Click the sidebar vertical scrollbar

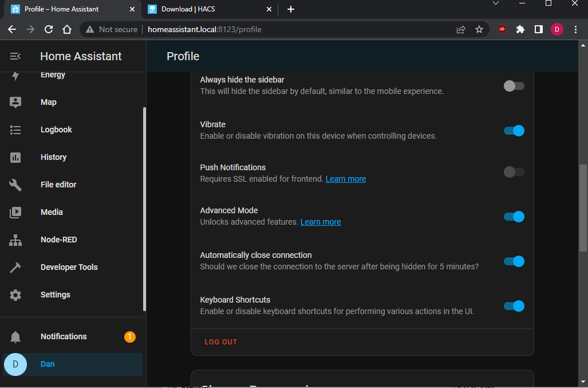click(144, 209)
